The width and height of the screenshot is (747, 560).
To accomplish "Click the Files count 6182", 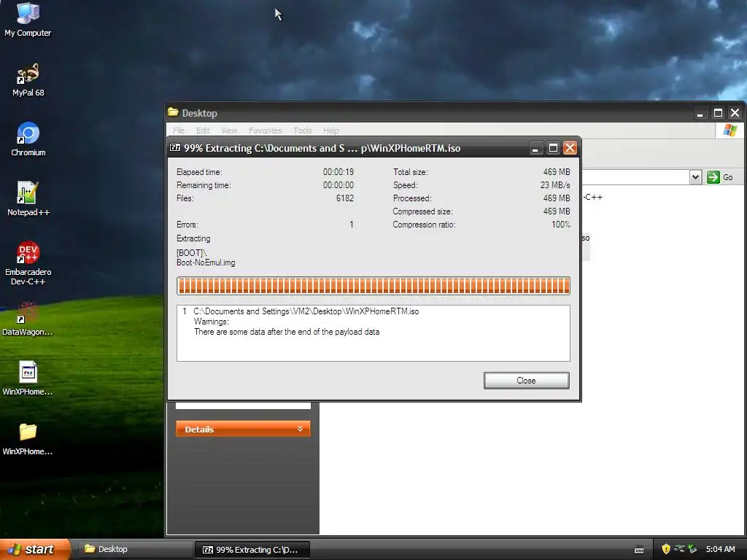I will [345, 198].
